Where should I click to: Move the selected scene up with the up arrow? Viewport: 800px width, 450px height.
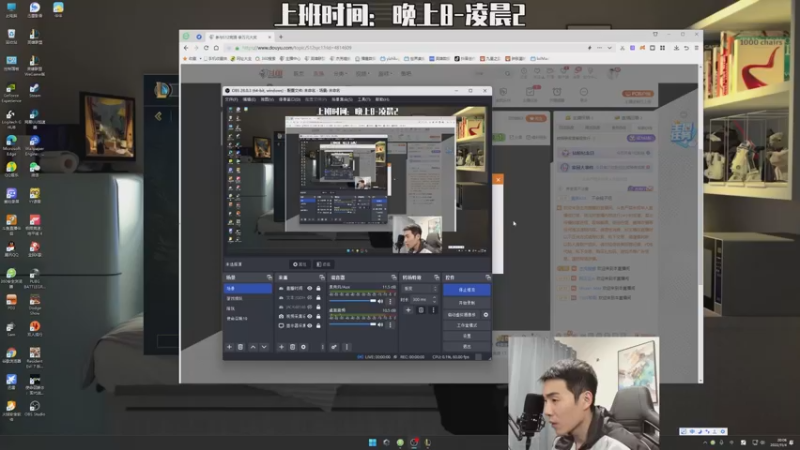click(253, 347)
